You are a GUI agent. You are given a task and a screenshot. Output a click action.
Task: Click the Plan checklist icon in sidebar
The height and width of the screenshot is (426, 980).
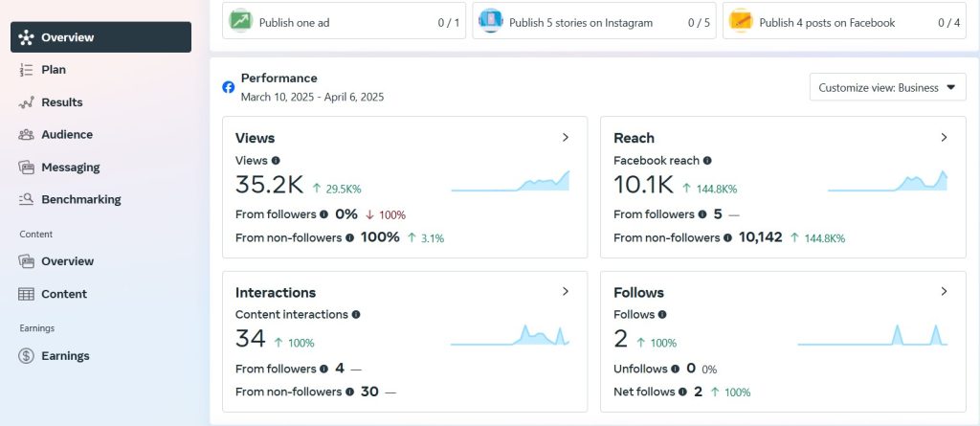tap(26, 70)
